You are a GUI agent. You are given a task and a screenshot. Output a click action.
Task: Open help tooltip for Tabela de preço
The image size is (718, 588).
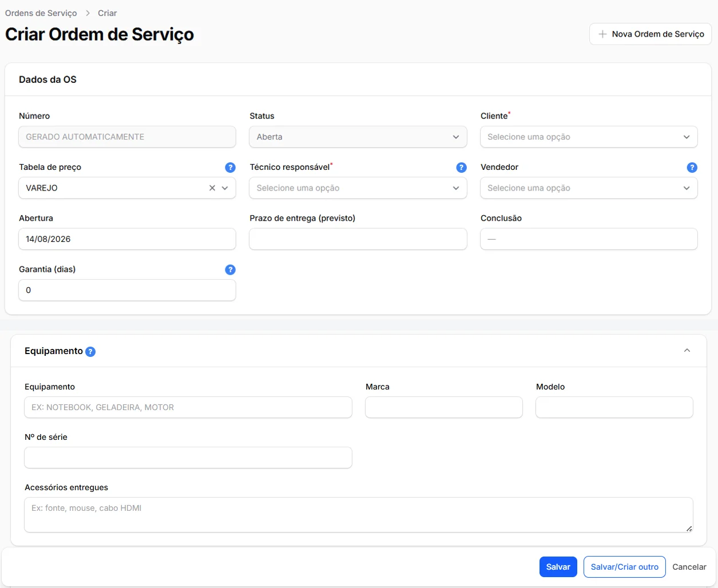pos(230,168)
